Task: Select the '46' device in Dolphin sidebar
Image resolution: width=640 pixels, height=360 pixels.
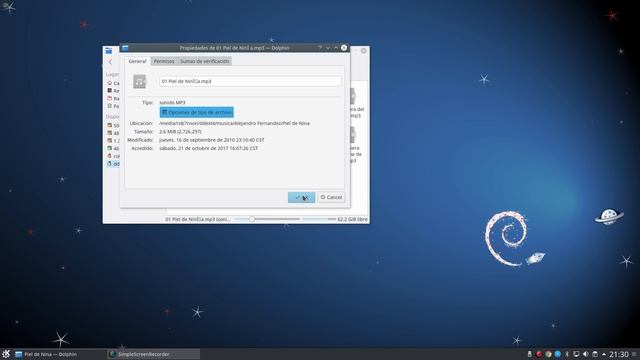Action: 113,148
